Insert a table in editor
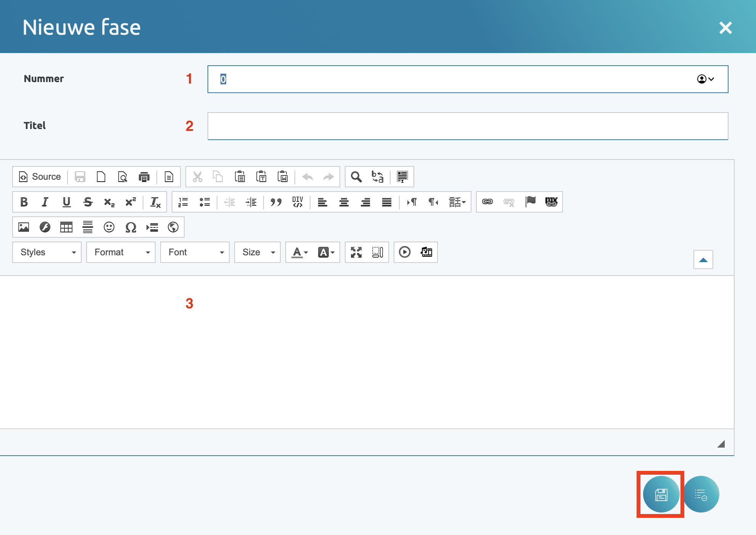 (66, 227)
